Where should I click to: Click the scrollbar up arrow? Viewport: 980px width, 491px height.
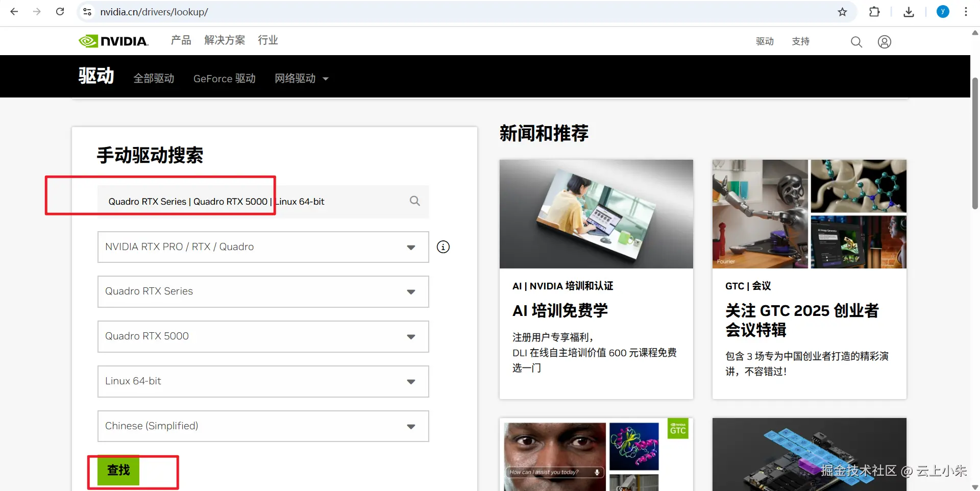pos(975,33)
